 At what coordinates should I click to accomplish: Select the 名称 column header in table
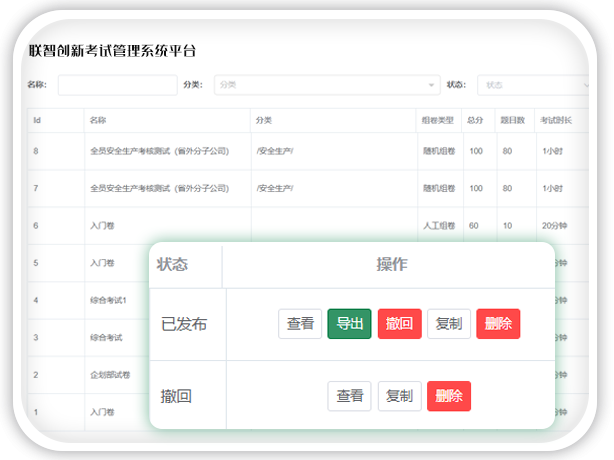point(98,120)
